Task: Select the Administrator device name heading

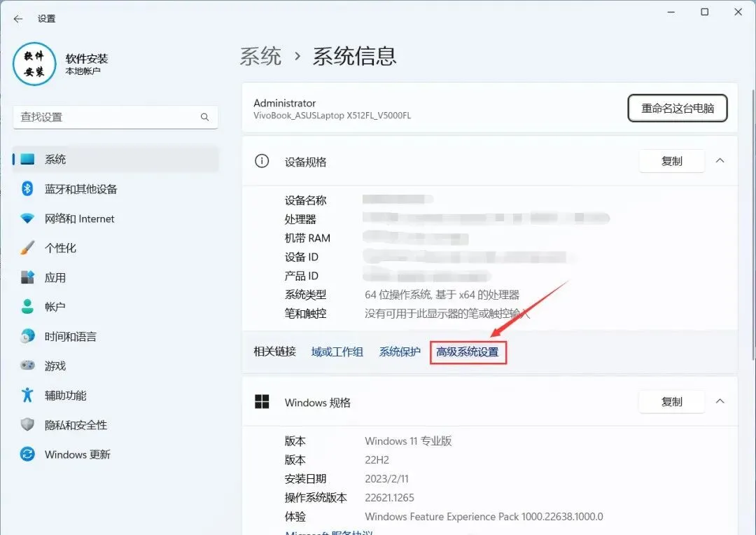Action: [284, 103]
